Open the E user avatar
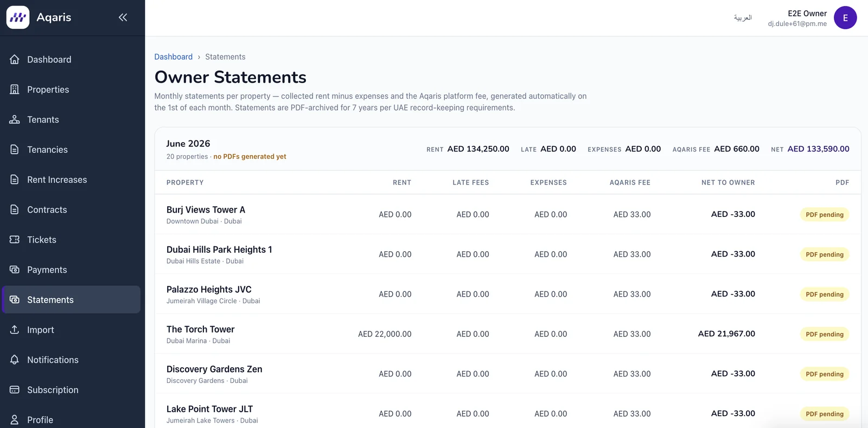The image size is (868, 428). tap(845, 18)
